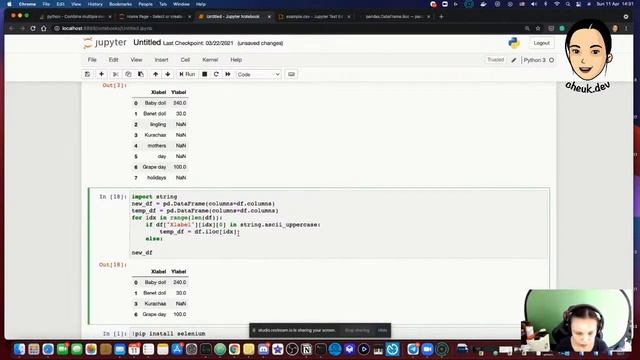640x360 pixels.
Task: Click the Jupyter logo
Action: (x=105, y=43)
